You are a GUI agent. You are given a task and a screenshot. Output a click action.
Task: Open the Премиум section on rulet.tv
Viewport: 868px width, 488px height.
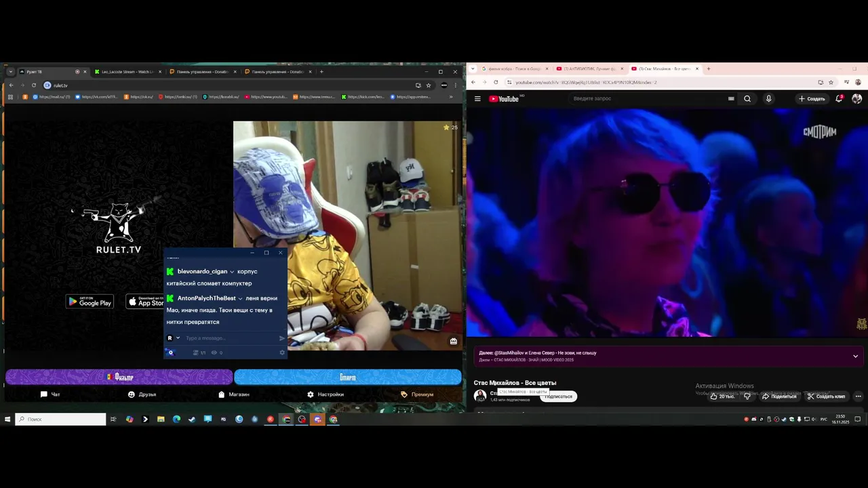[x=417, y=394]
